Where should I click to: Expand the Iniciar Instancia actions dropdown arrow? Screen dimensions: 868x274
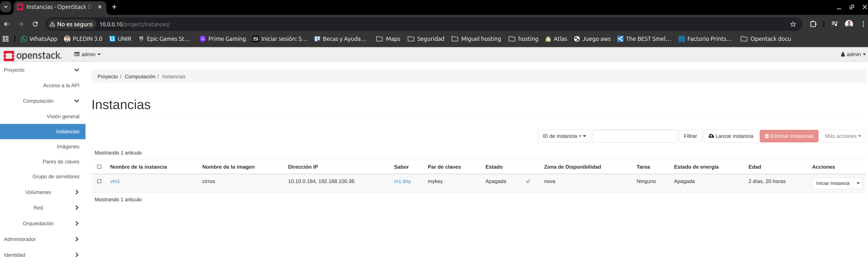click(x=858, y=183)
